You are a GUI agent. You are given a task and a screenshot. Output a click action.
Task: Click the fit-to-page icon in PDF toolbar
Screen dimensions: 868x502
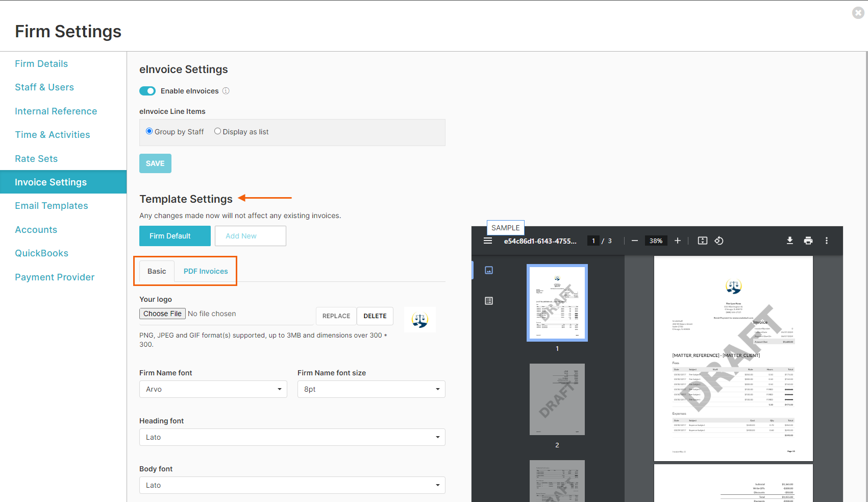coord(703,241)
